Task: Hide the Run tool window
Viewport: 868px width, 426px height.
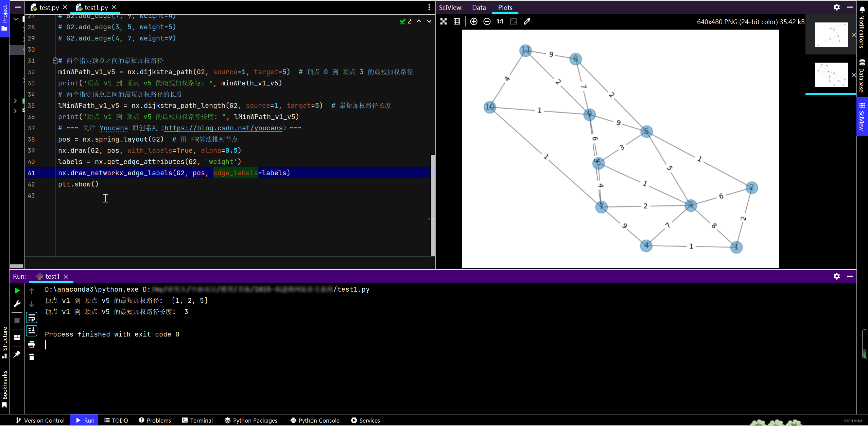Action: (x=850, y=276)
